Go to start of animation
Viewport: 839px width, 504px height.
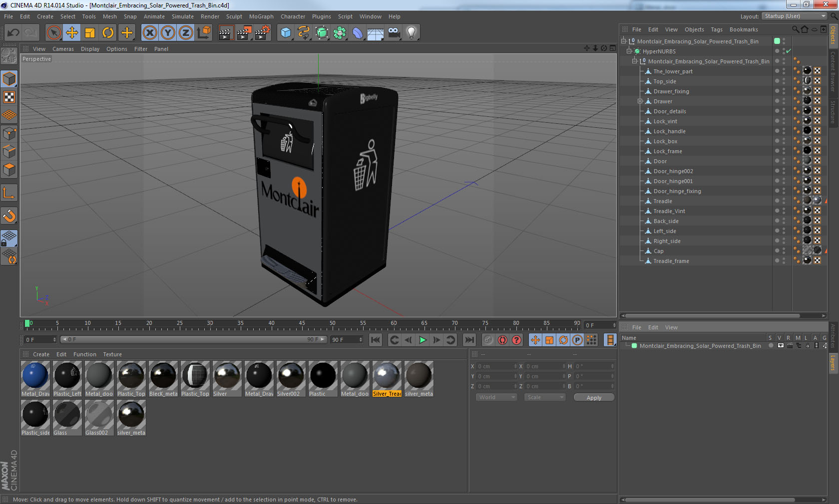pos(376,340)
